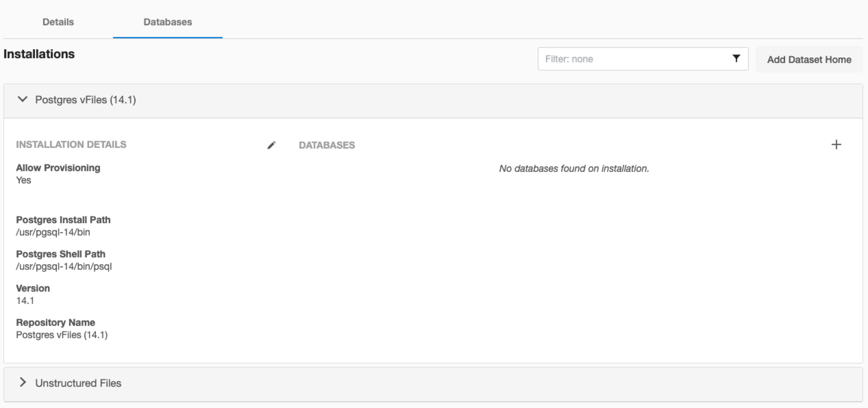Click the Unstructured Files header label

(x=78, y=383)
